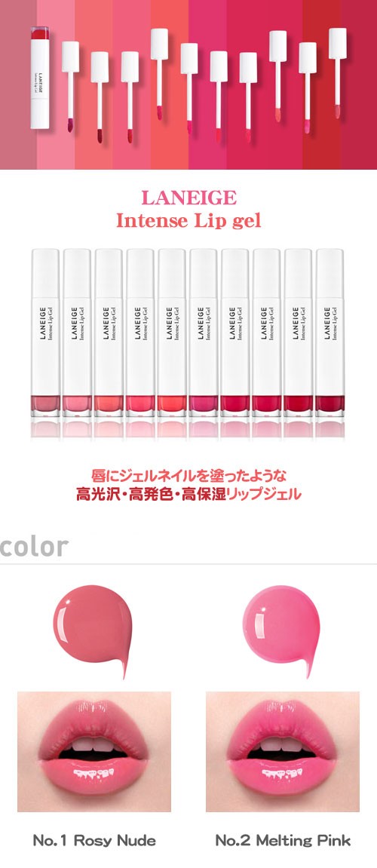Click the LANEIGE brand title text

coord(188,198)
